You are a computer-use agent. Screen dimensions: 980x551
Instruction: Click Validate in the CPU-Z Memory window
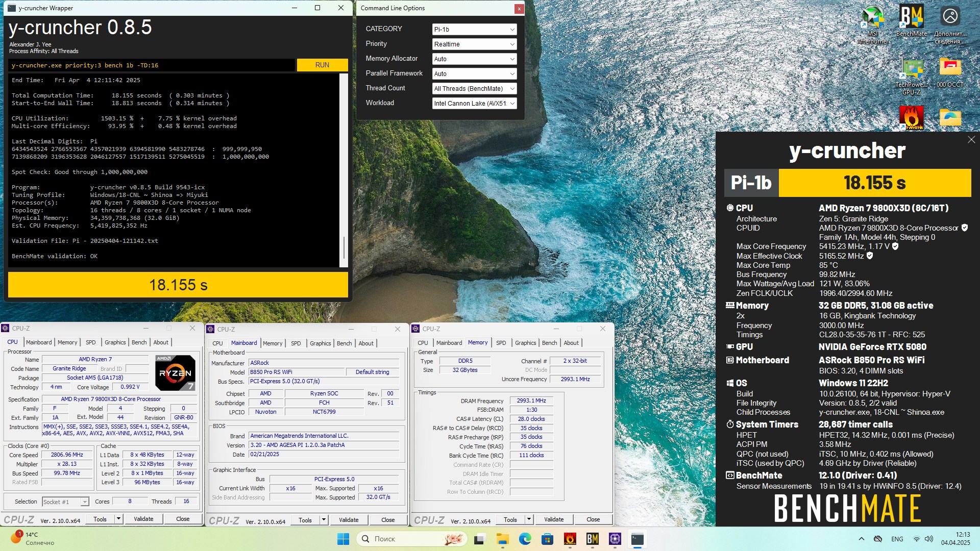(554, 519)
